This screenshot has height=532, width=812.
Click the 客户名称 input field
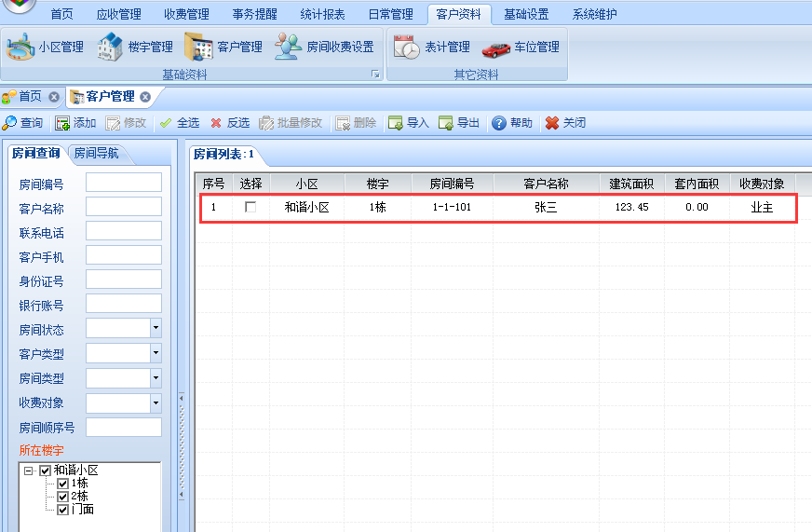pos(124,207)
